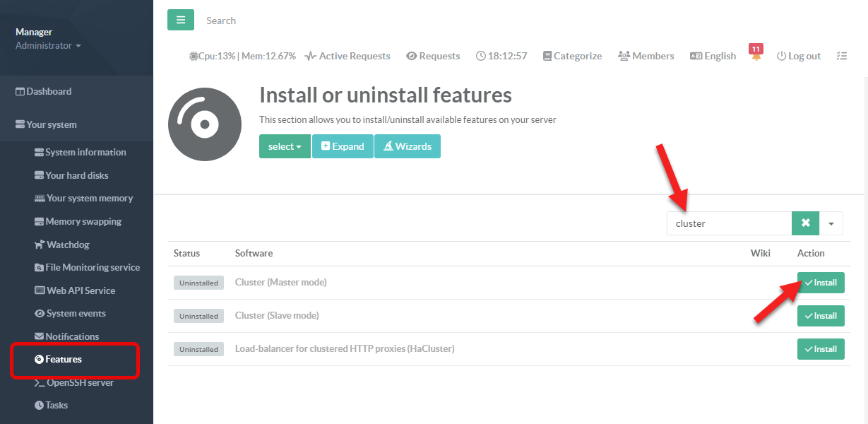This screenshot has height=424, width=868.
Task: Expand the Administrator user dropdown
Action: pos(48,46)
